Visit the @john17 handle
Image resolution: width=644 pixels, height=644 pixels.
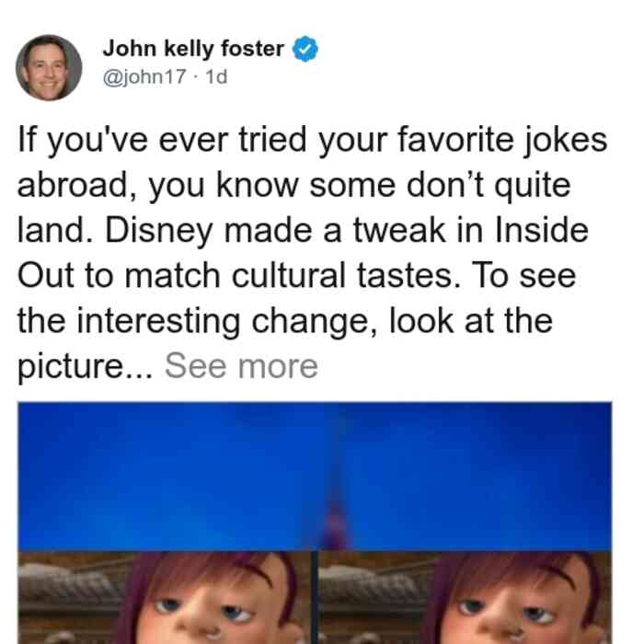(144, 76)
